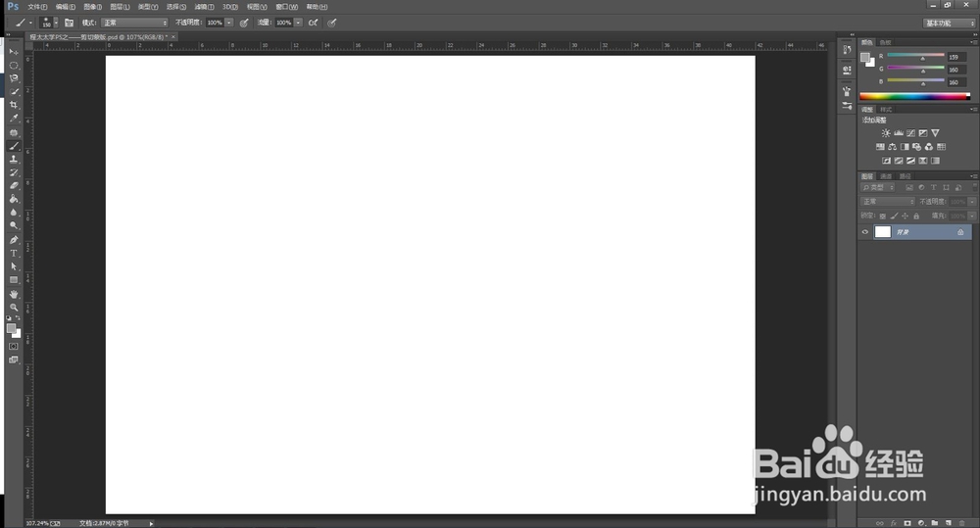Open the Brush panel icon in dock
Screen dimensions: 980x528
pos(847,91)
